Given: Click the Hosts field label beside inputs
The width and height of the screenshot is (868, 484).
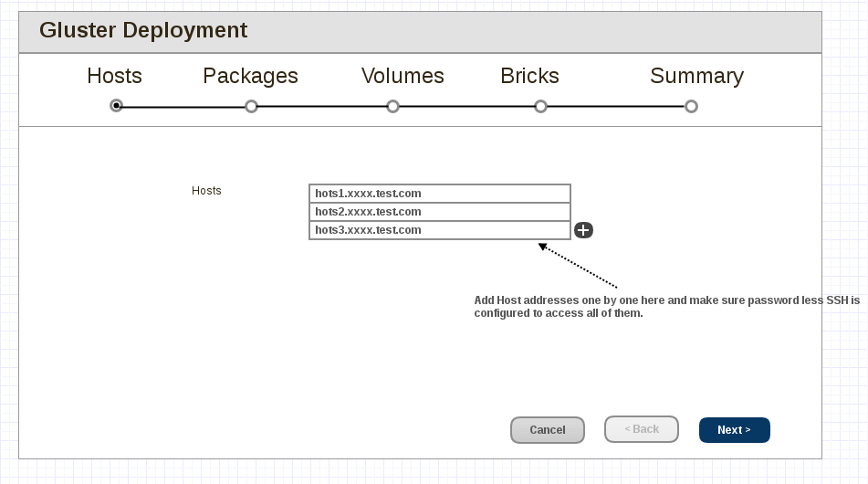Looking at the screenshot, I should (x=206, y=191).
